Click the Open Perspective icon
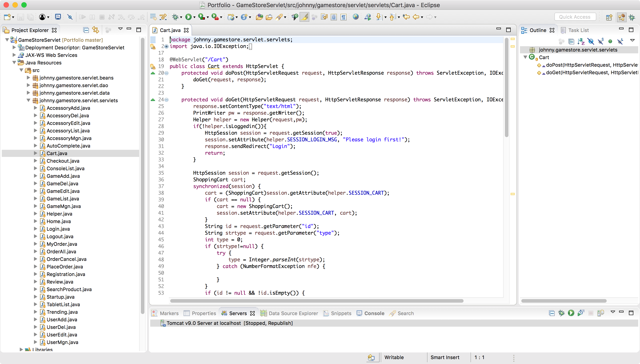 [609, 17]
